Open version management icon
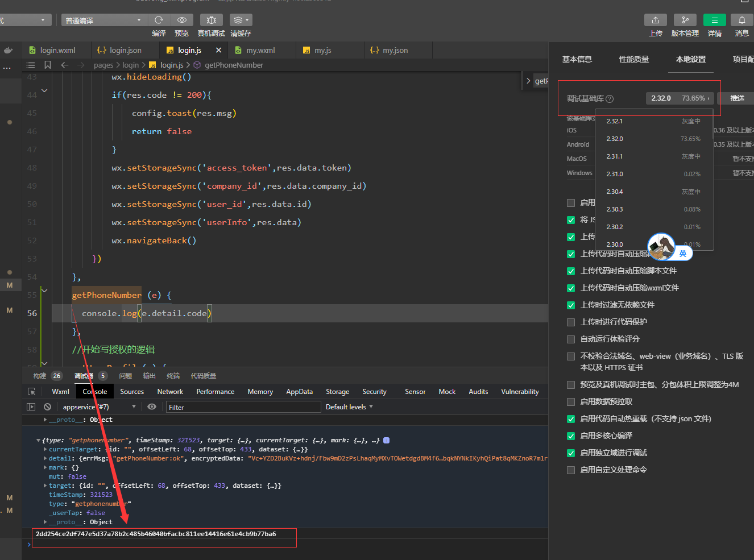 point(685,20)
